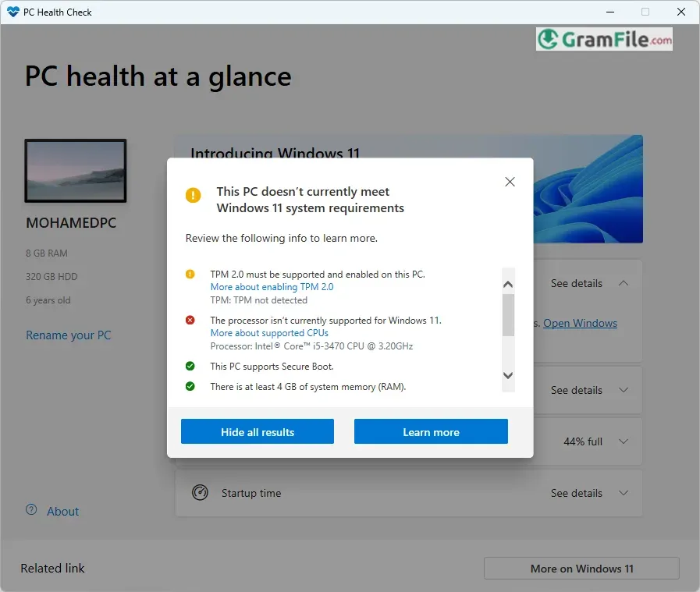Click the 320 GB HDD text
Viewport: 700px width, 592px height.
pyautogui.click(x=52, y=277)
